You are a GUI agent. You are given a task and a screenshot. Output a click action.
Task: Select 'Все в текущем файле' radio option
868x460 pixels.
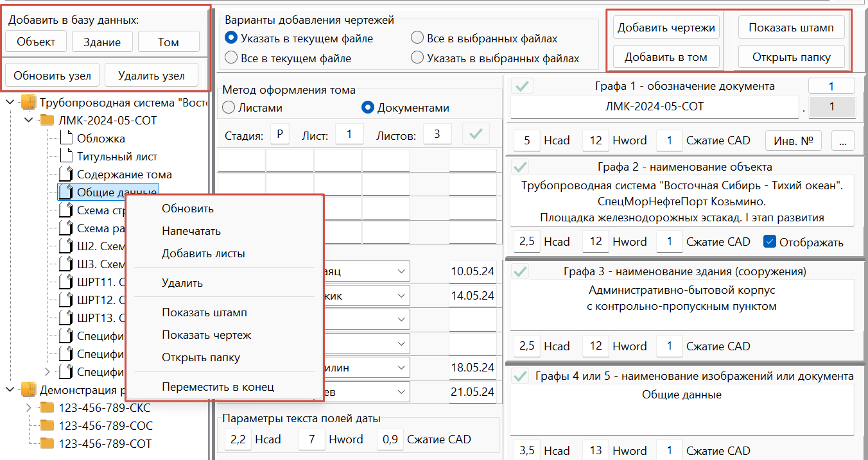point(232,58)
